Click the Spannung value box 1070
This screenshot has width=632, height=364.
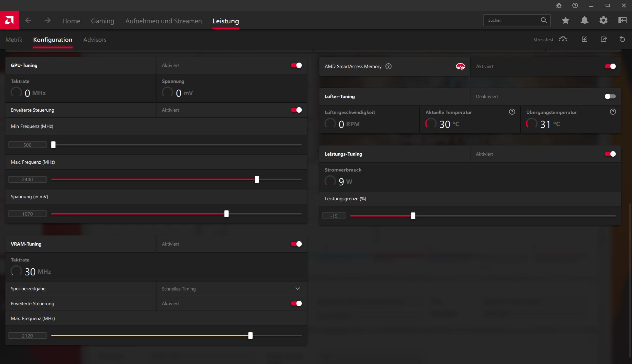pos(27,214)
